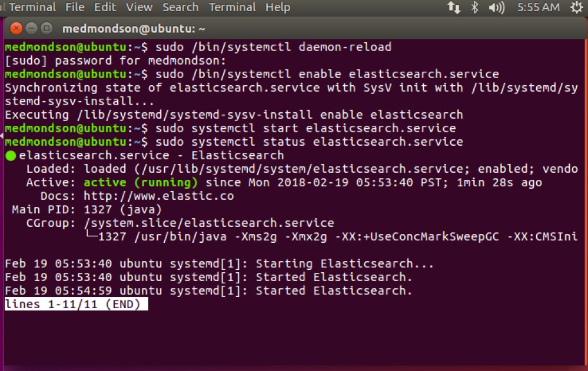This screenshot has height=371, width=588.
Task: Click the http://www.elastic.co docs link
Action: click(x=158, y=196)
